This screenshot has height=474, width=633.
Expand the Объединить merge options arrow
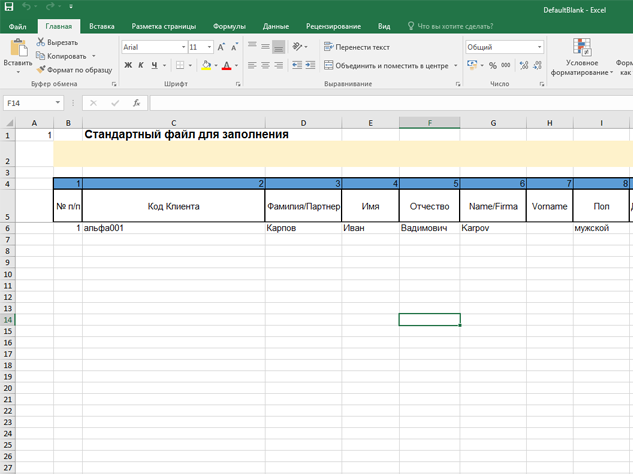tap(456, 65)
